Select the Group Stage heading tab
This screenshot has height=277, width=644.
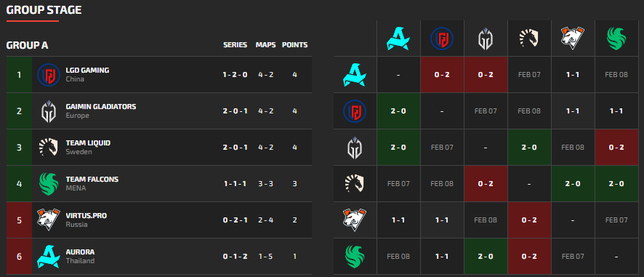click(x=44, y=10)
